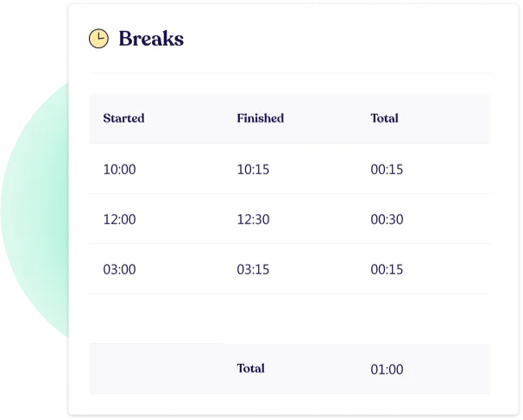523x420 pixels.
Task: Select the 10:15 finish time
Action: tap(253, 169)
